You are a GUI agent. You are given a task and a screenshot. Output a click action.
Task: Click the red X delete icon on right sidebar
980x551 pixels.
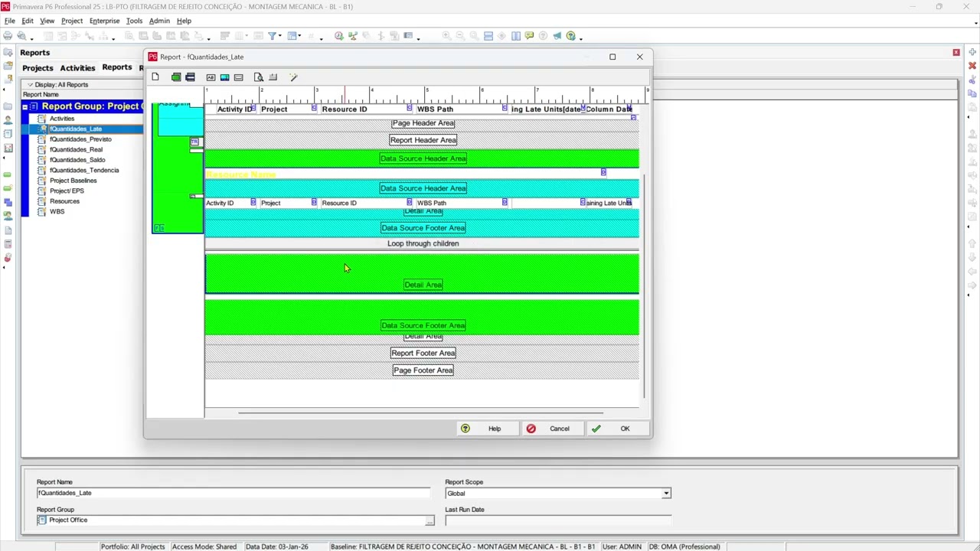(972, 66)
